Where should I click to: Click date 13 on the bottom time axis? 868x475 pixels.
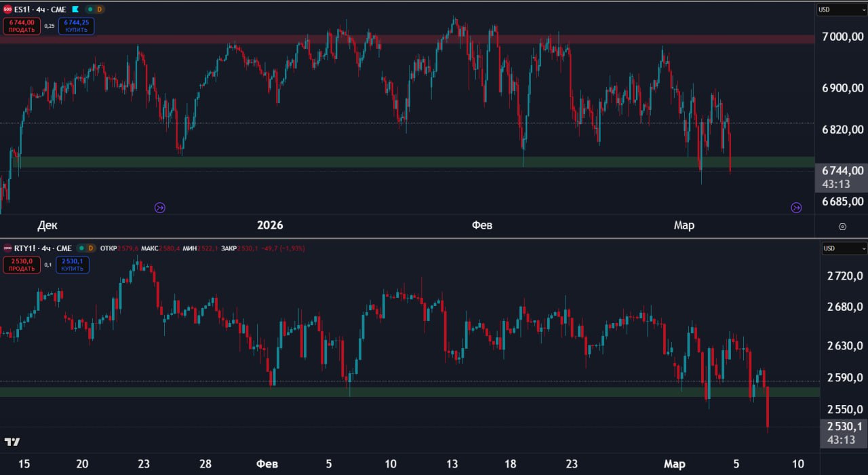(x=452, y=464)
